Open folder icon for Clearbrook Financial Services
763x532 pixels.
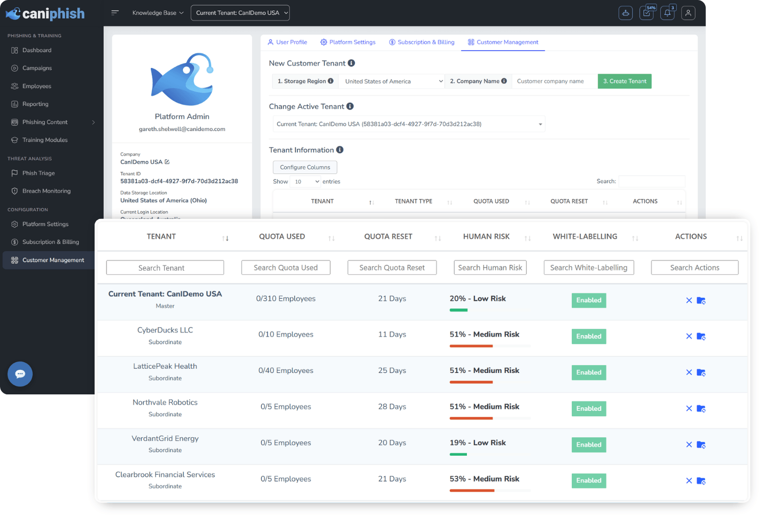click(701, 481)
